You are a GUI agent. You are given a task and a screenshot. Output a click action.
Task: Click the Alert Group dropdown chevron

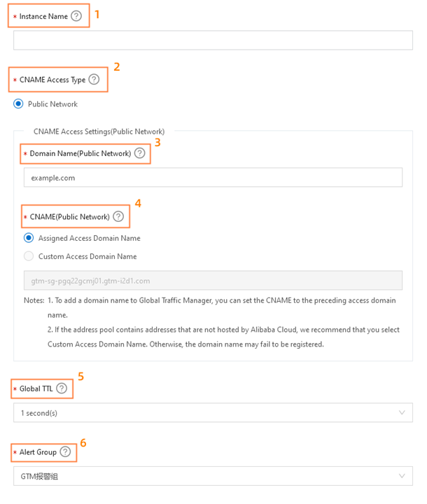(402, 477)
